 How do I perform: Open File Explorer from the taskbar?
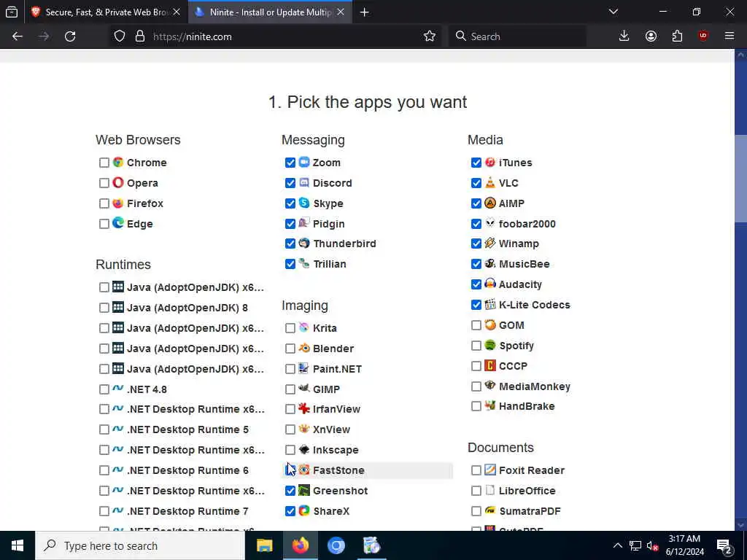point(264,545)
